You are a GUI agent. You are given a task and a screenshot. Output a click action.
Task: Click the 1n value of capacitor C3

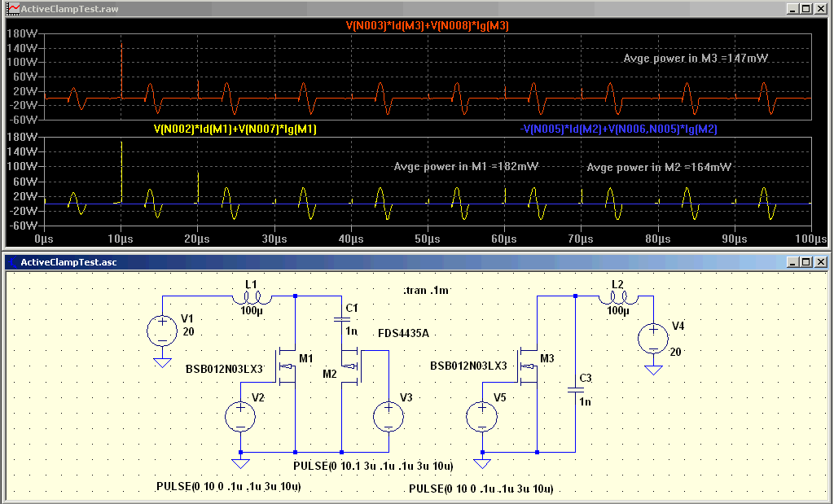[x=585, y=402]
